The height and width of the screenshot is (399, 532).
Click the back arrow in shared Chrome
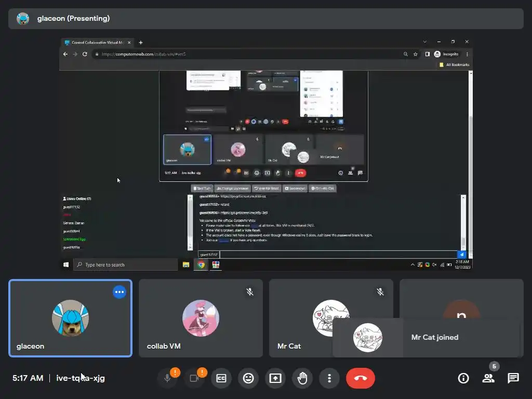click(65, 54)
